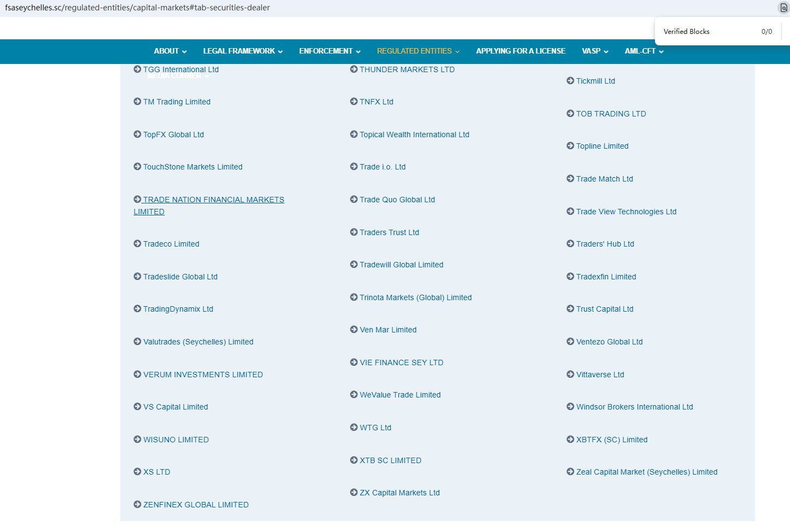Open the WeValue Trade Limited entry
Image resolution: width=790 pixels, height=532 pixels.
(x=400, y=395)
